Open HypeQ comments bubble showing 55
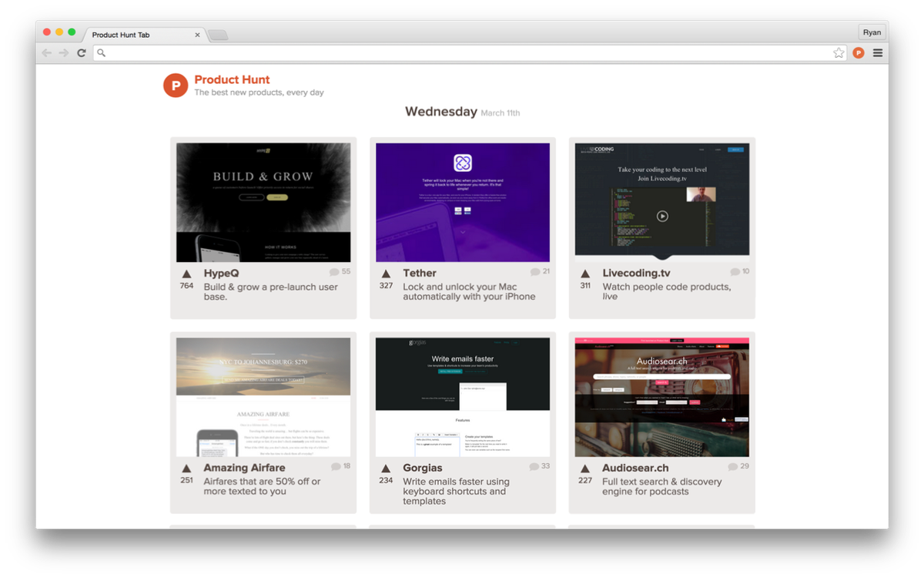This screenshot has width=924, height=578. tap(340, 272)
